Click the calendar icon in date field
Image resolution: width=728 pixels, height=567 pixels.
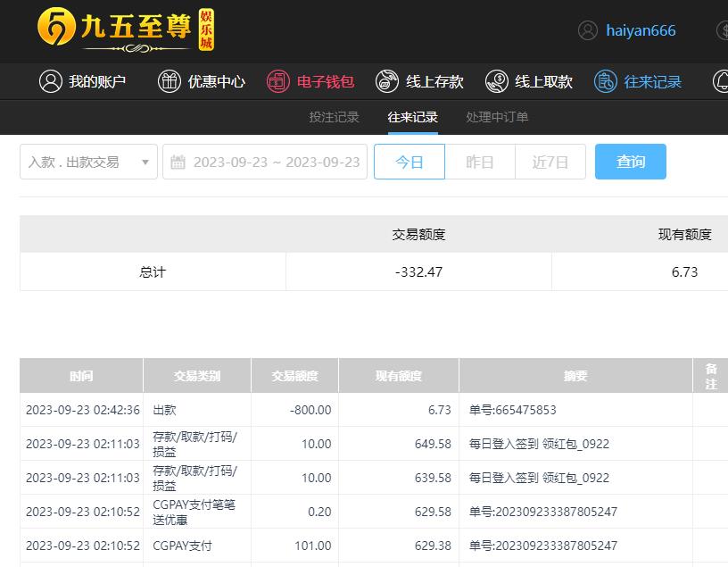178,162
